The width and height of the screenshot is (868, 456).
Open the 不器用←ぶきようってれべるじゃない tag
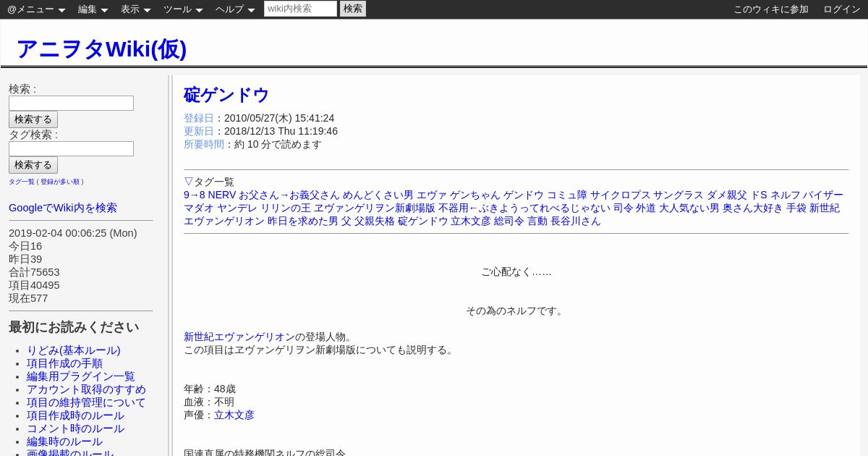tap(524, 208)
